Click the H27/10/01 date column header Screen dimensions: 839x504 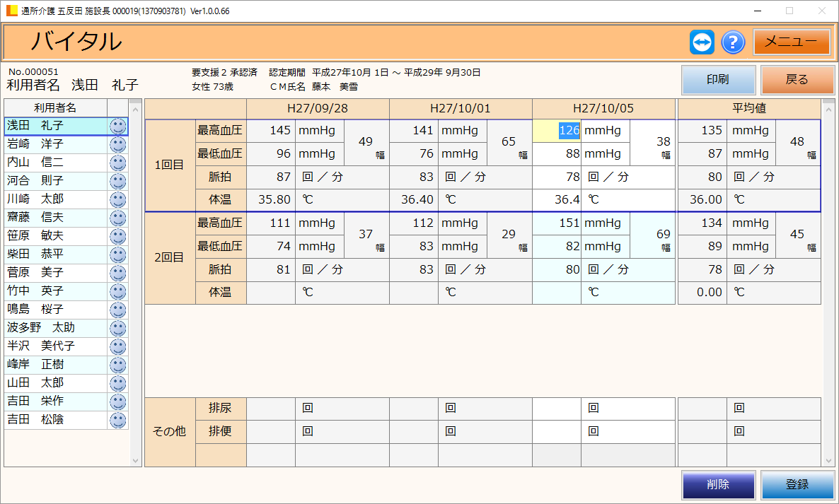[461, 108]
